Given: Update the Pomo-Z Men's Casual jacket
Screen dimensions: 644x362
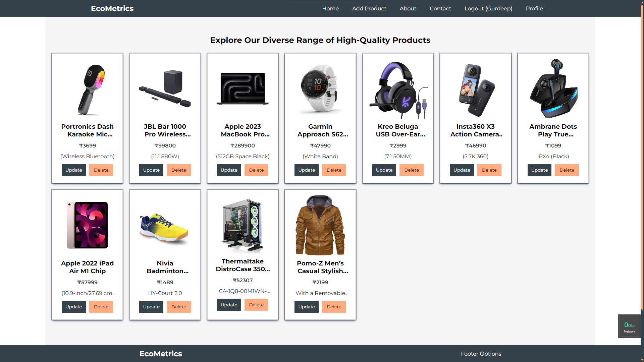Looking at the screenshot, I should (307, 307).
